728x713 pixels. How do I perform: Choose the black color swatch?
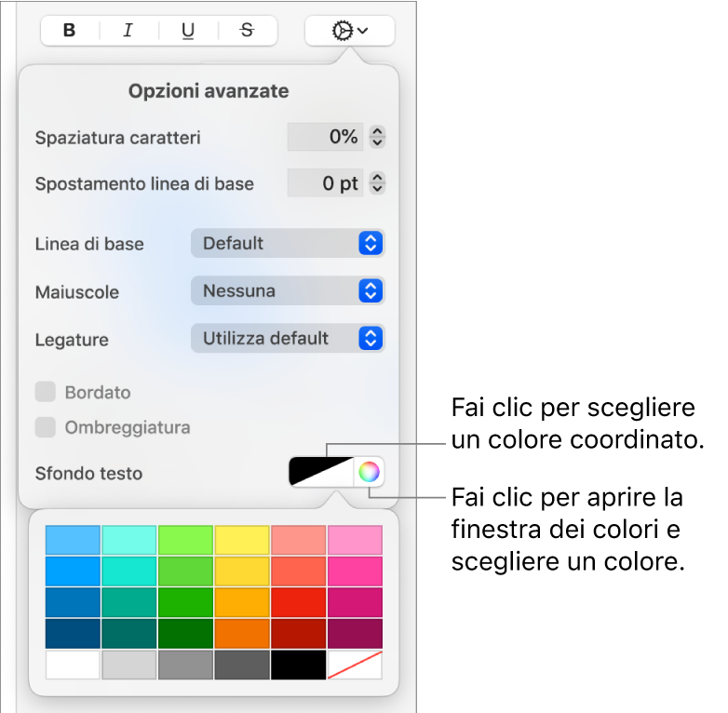299,665
